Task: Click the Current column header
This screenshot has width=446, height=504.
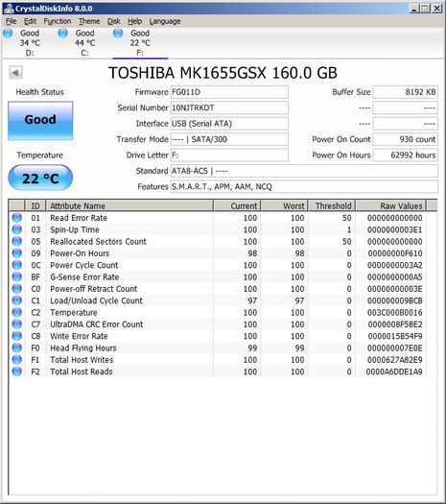Action: (x=237, y=205)
